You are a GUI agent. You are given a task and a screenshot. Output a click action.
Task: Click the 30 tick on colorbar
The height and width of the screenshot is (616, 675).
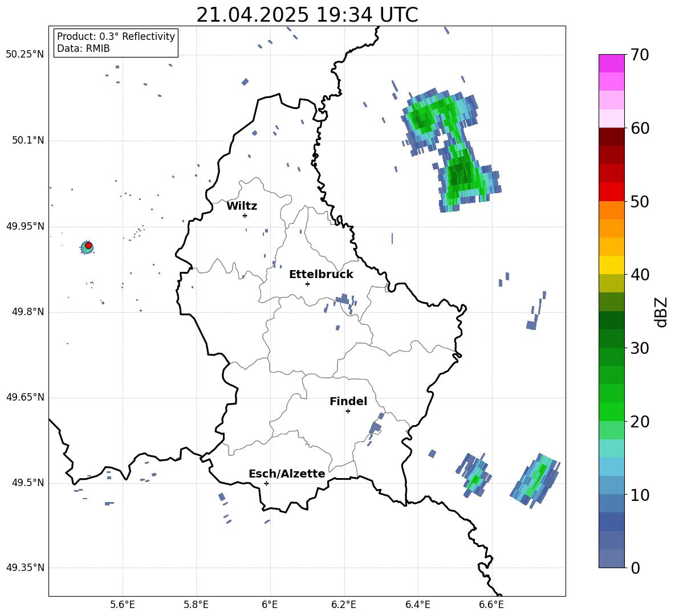tap(640, 348)
